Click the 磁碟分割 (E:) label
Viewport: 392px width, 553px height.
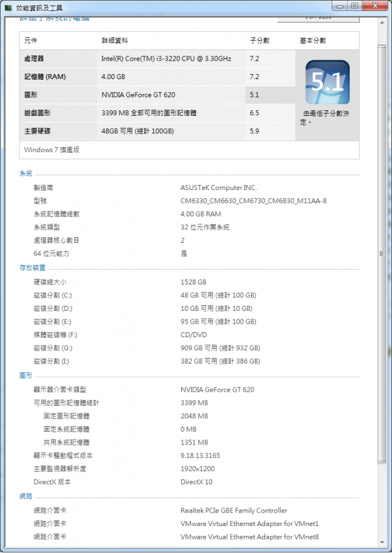click(53, 322)
